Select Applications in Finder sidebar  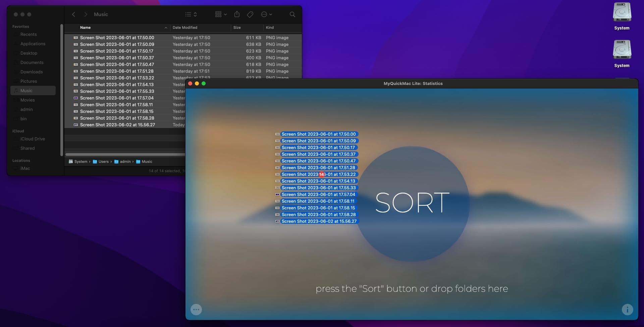click(33, 44)
